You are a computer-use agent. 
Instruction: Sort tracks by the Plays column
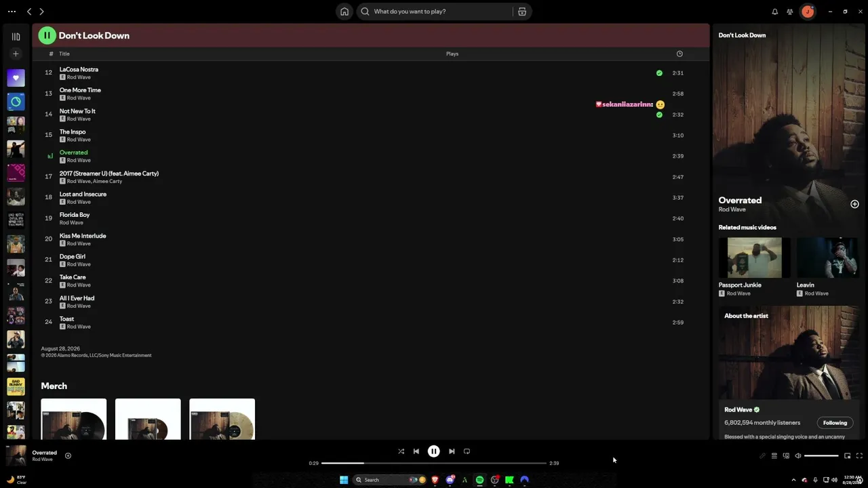(452, 54)
